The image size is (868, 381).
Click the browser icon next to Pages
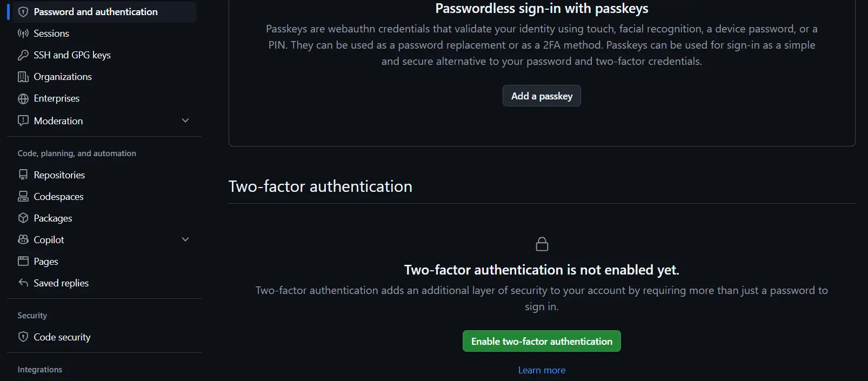click(x=23, y=261)
